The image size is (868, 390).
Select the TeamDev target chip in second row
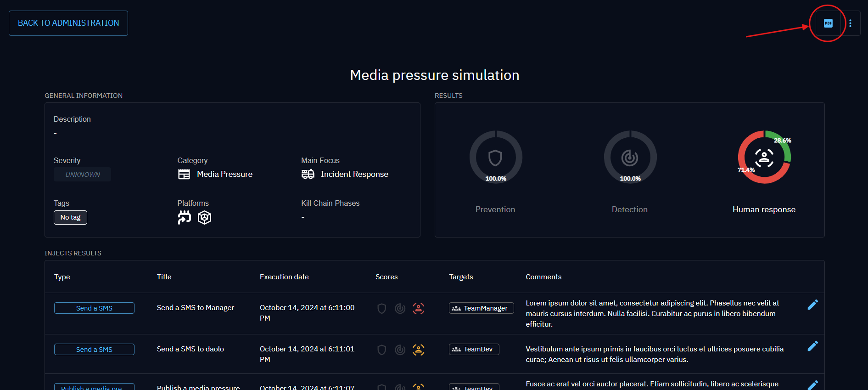474,350
